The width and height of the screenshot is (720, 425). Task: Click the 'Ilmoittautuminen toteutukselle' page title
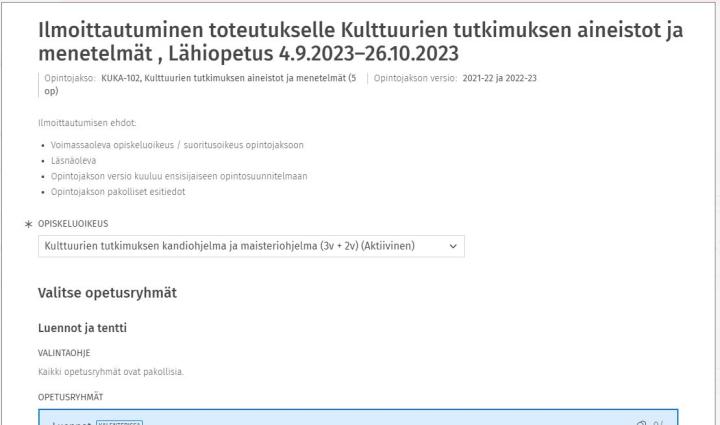click(x=360, y=42)
